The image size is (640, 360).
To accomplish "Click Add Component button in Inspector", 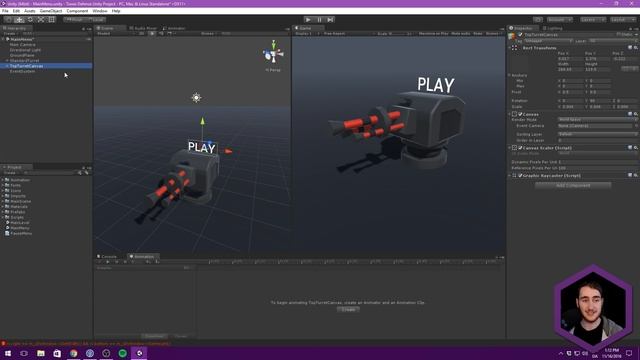I will (x=573, y=185).
